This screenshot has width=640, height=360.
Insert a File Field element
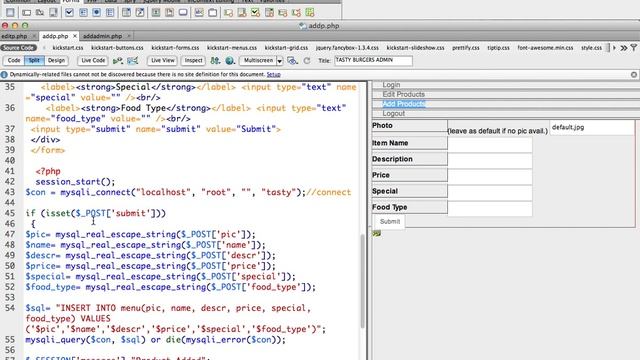tap(169, 13)
